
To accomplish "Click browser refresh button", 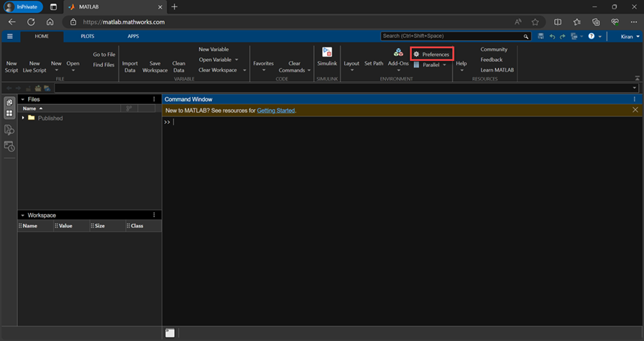I will 31,22.
